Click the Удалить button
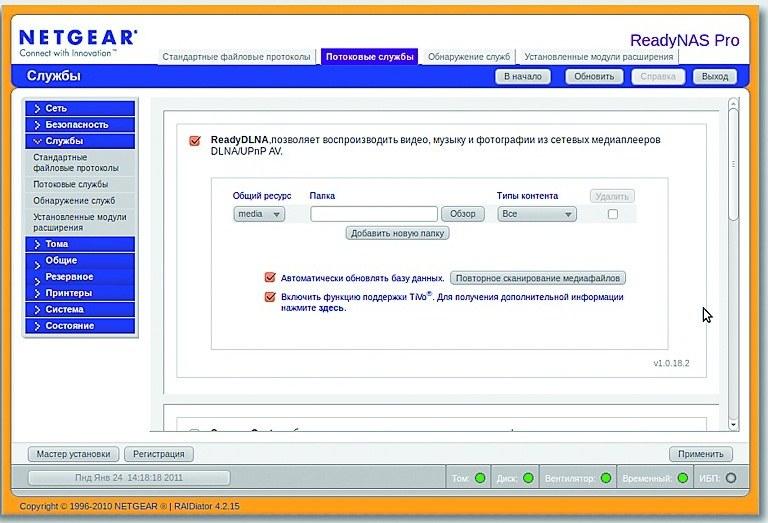The image size is (768, 523). [x=612, y=196]
